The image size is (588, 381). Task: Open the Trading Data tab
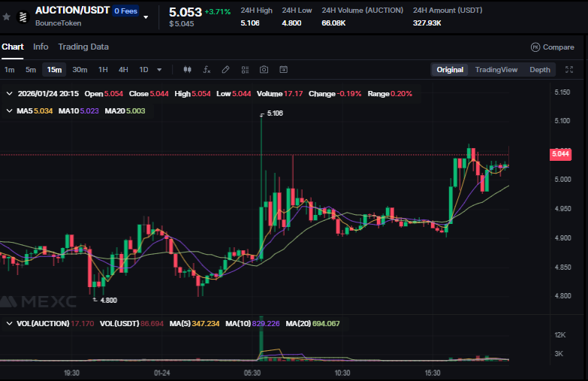(x=83, y=47)
